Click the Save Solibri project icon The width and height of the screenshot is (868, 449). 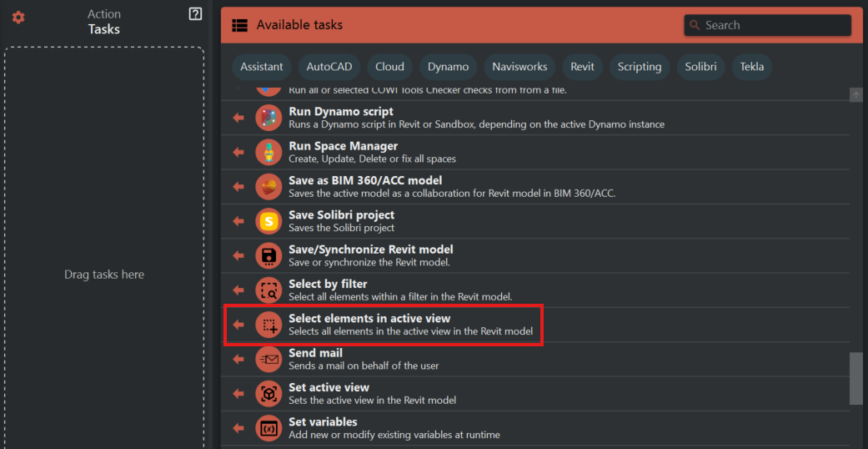point(269,221)
